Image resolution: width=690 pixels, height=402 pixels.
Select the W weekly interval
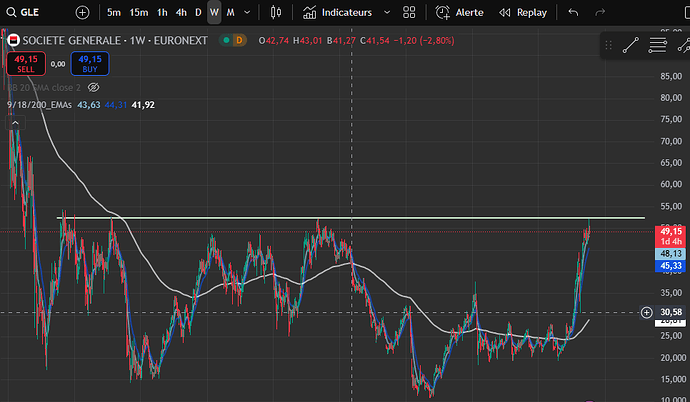point(214,12)
